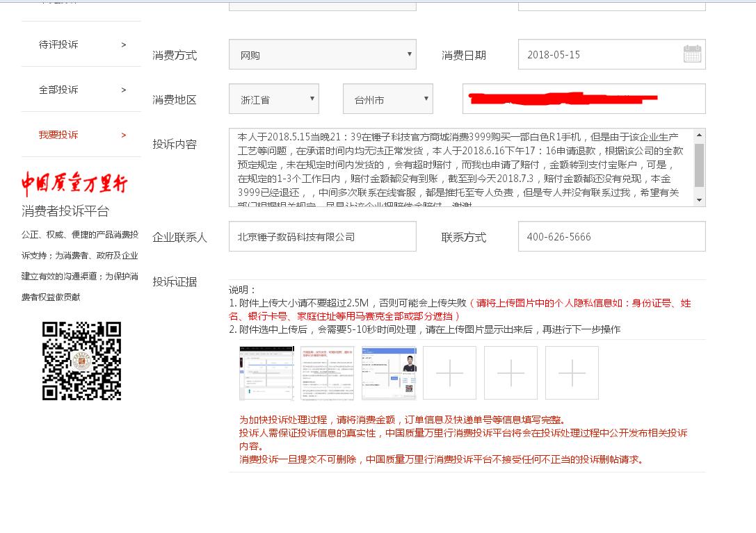Click the chevron next to 全部投诉
The image size is (756, 533).
124,90
